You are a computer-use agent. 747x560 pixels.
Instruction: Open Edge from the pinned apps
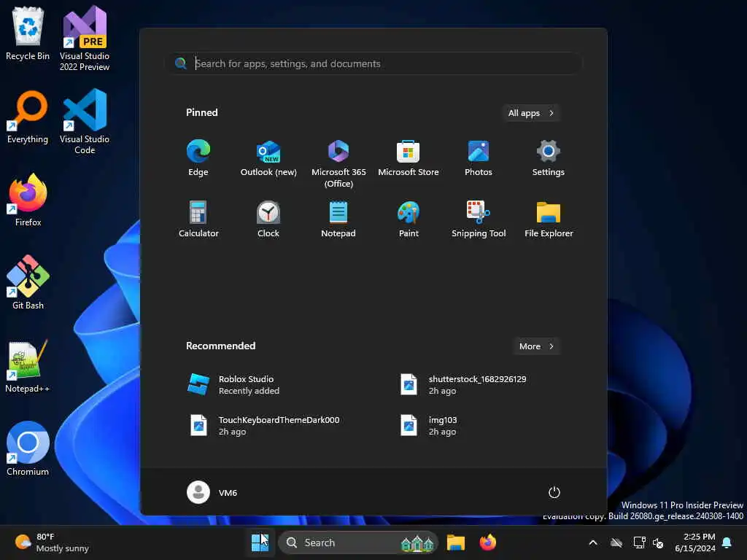(198, 158)
